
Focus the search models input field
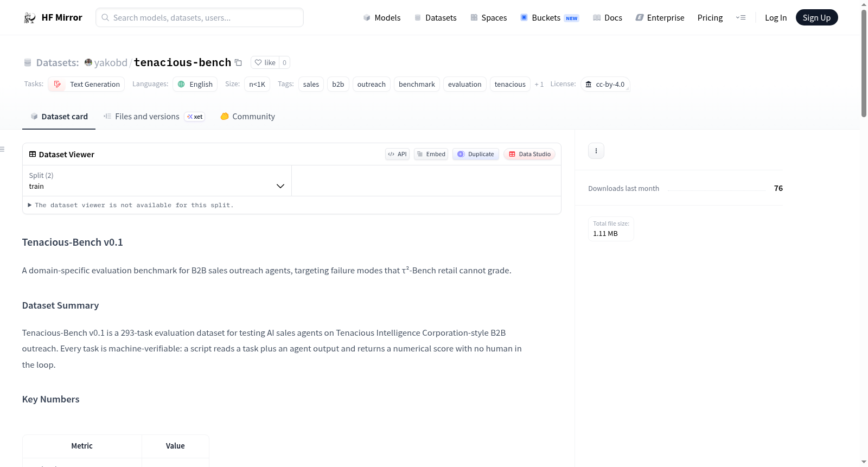[x=200, y=17]
